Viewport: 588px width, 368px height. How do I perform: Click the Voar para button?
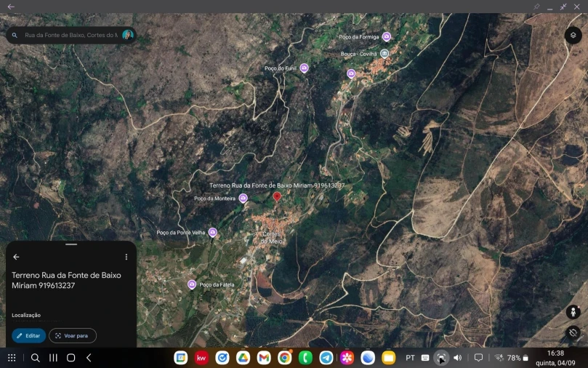(73, 336)
